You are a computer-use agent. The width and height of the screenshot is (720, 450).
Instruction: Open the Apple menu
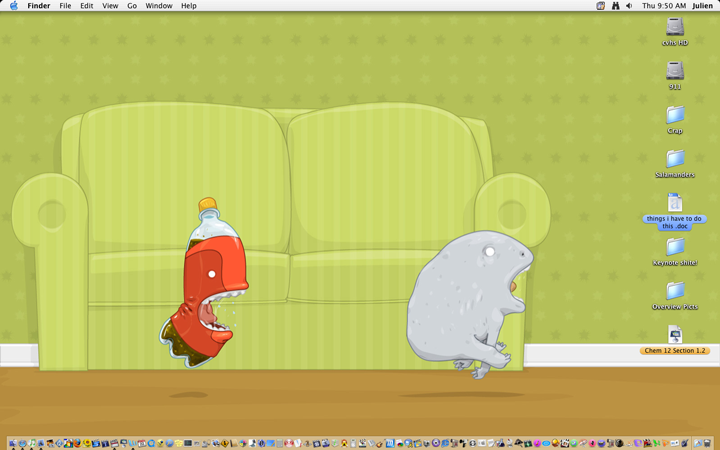[14, 6]
